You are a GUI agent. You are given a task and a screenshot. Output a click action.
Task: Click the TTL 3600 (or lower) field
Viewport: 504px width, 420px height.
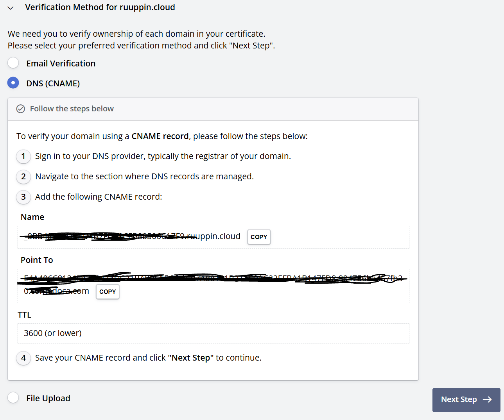point(213,334)
